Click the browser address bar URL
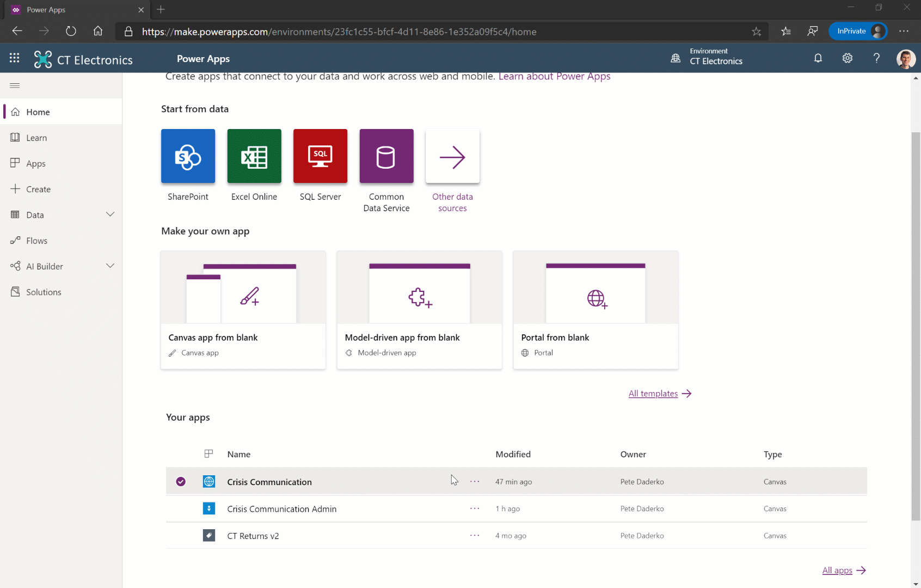The width and height of the screenshot is (921, 588). 339,32
